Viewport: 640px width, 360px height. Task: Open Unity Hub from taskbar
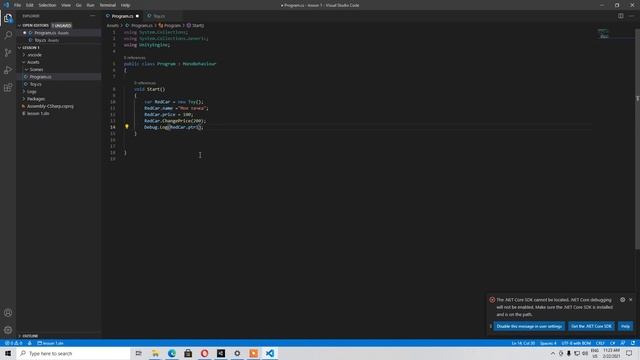pyautogui.click(x=221, y=353)
